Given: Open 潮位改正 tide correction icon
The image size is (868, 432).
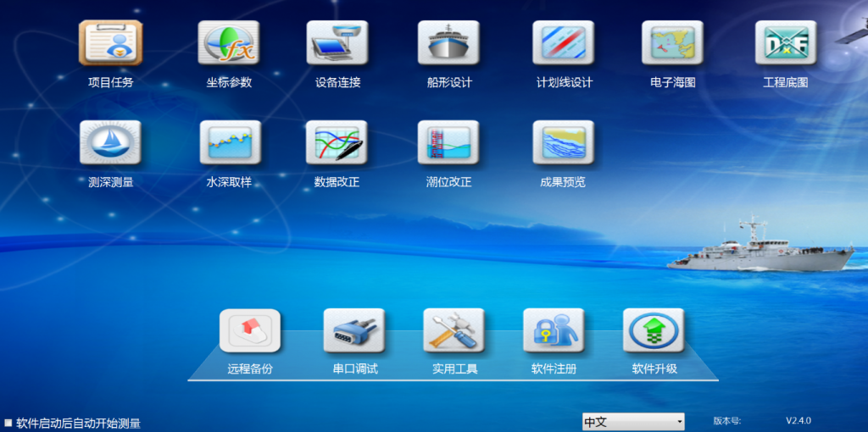Looking at the screenshot, I should (x=448, y=142).
